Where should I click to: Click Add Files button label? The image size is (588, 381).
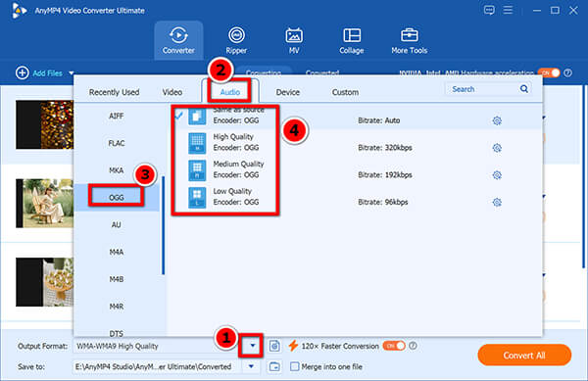tap(47, 73)
